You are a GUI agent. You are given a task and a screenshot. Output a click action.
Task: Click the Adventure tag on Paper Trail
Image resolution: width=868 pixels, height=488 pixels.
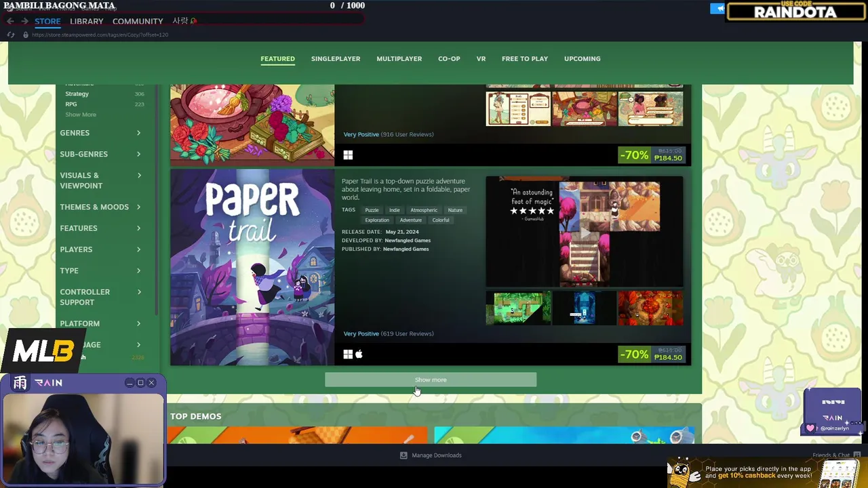coord(410,220)
